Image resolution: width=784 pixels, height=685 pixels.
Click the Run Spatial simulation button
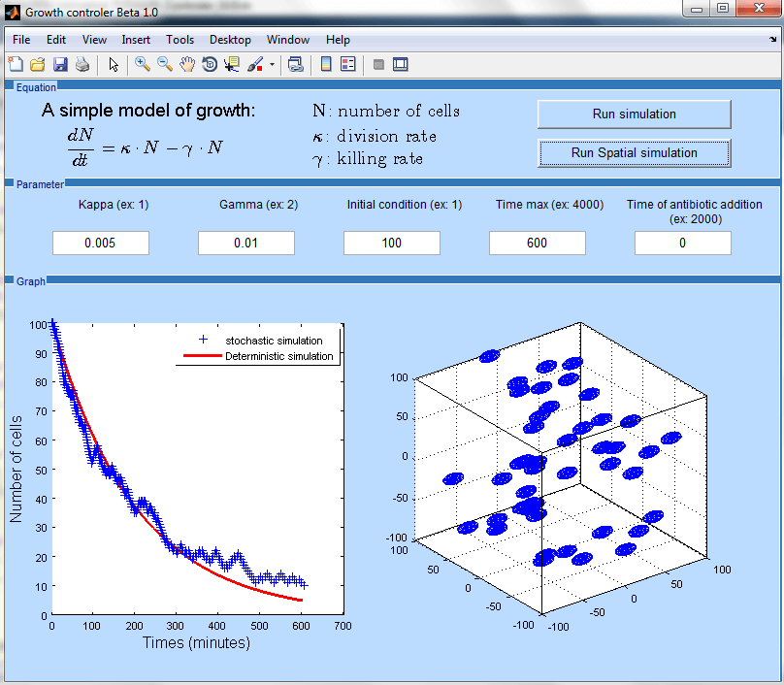(634, 153)
